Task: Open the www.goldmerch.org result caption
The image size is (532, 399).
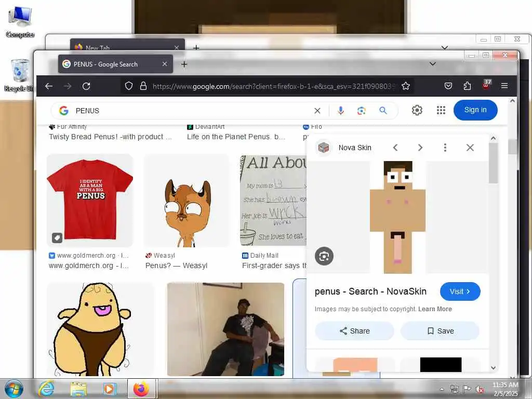Action: coord(89,265)
